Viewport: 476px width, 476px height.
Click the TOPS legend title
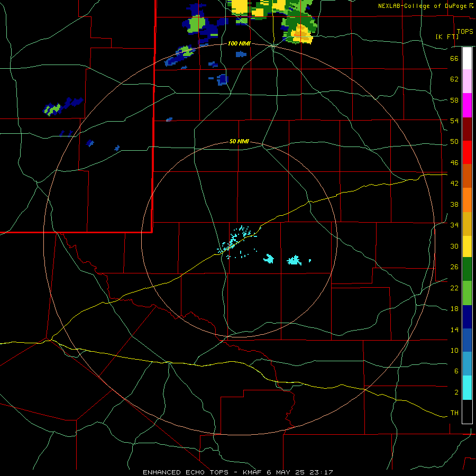465,32
